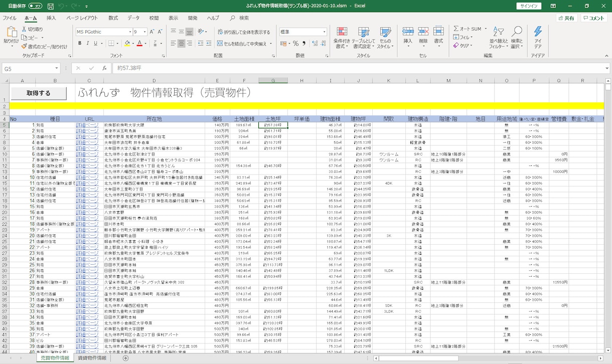
Task: Click the 共有 share button
Action: point(566,18)
